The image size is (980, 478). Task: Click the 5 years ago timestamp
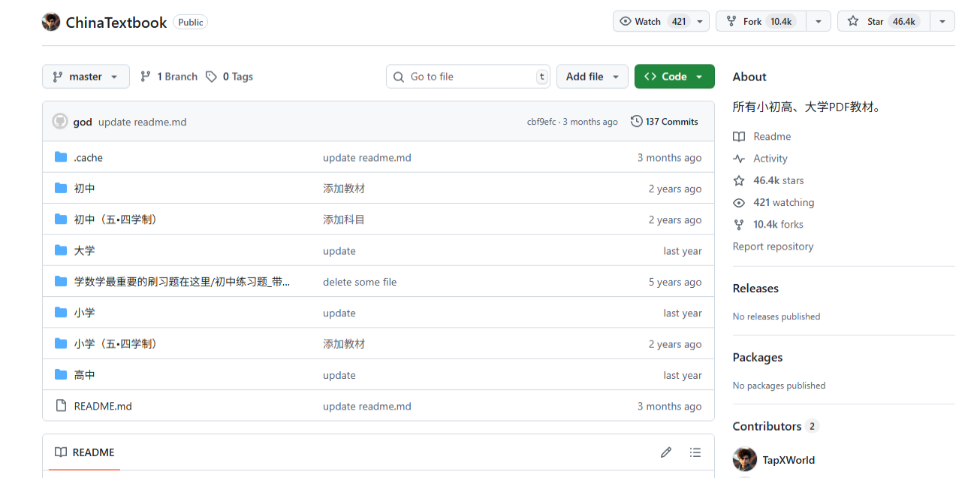(x=675, y=282)
